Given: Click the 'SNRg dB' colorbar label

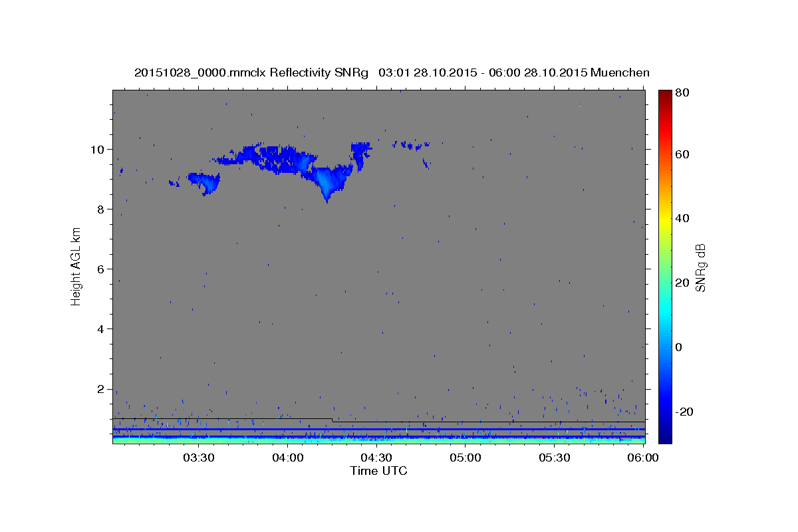Looking at the screenshot, I should [700, 267].
